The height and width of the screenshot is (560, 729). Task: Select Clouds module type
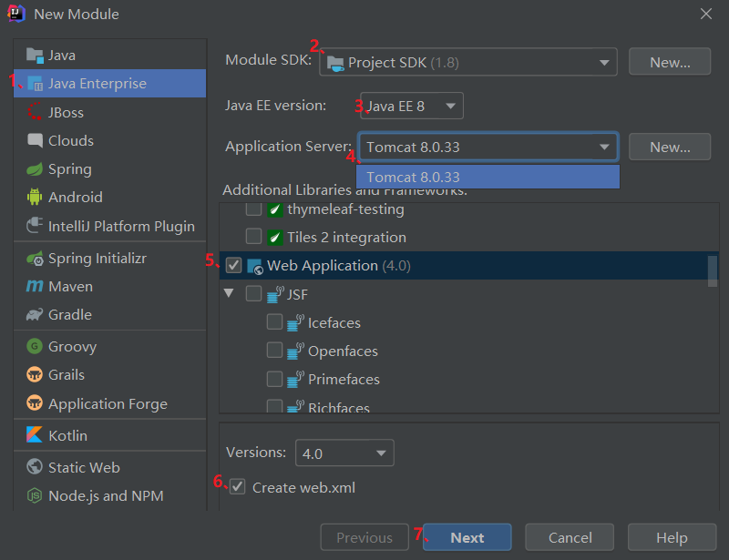109,140
